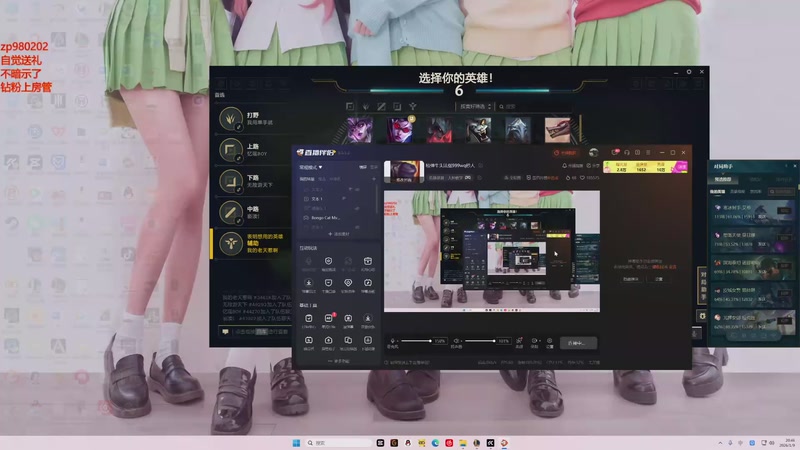Select the 下路 bottom lane teammate slot
Image resolution: width=800 pixels, height=450 pixels.
253,181
